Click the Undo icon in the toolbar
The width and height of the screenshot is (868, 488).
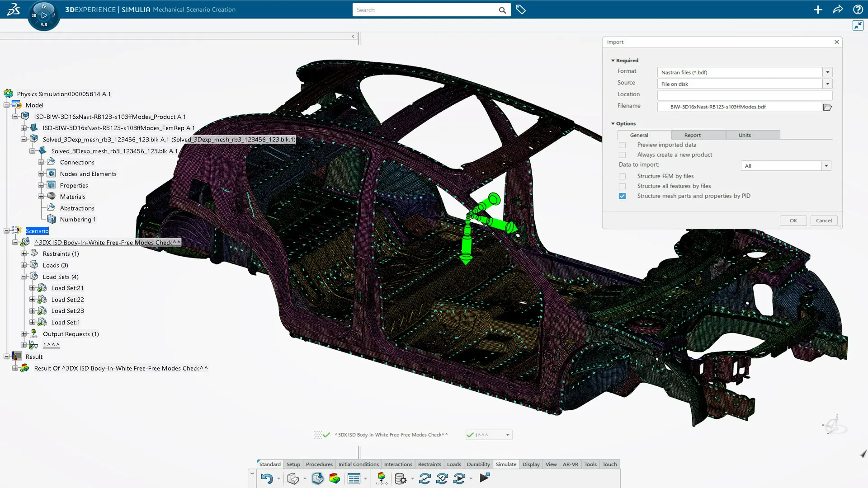click(267, 479)
